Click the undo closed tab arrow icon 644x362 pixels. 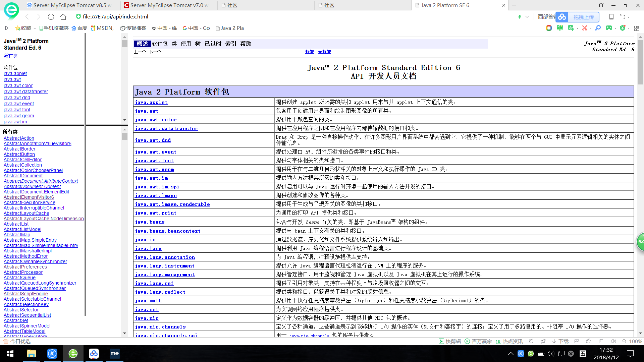tap(623, 17)
